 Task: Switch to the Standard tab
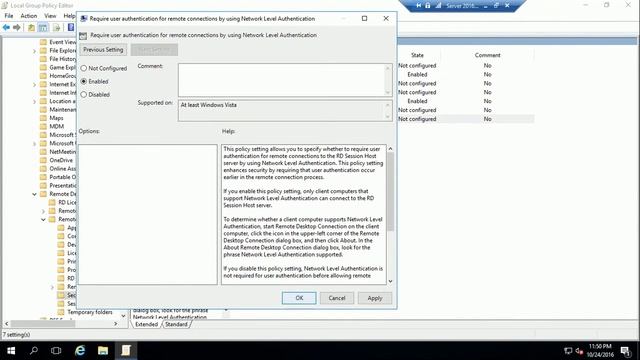pos(176,324)
